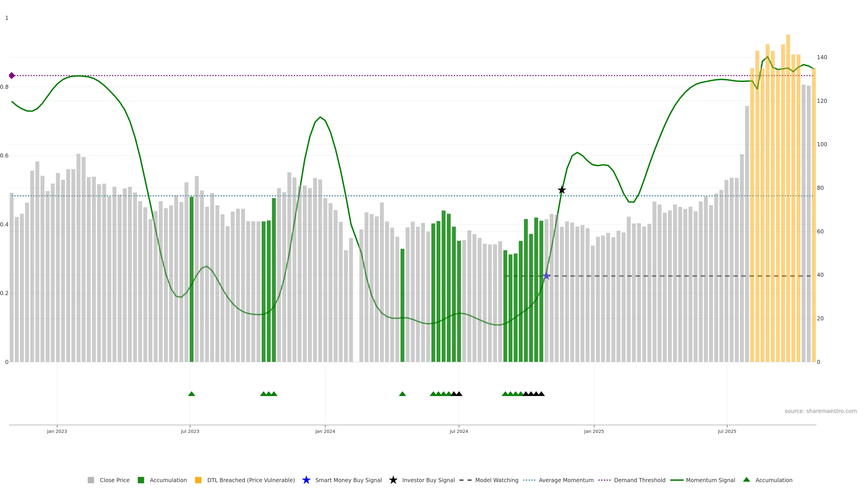Click the single green triangle before Jul 2024
Image resolution: width=868 pixels, height=488 pixels.
(x=402, y=394)
